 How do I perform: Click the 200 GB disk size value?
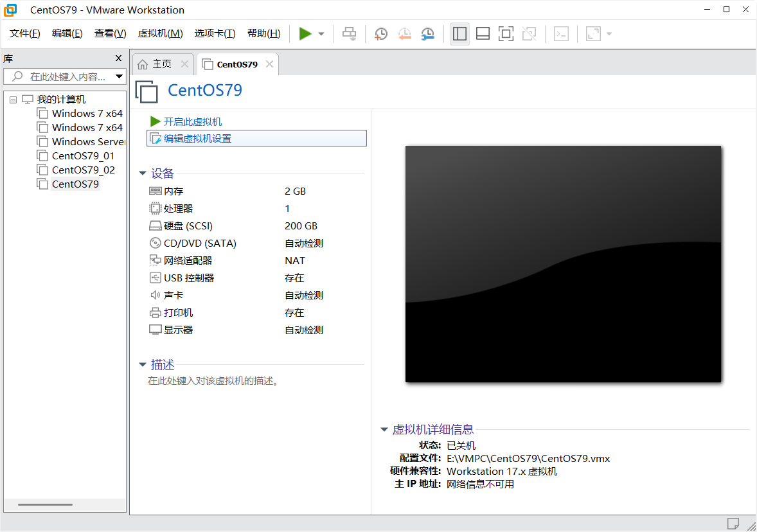point(301,226)
